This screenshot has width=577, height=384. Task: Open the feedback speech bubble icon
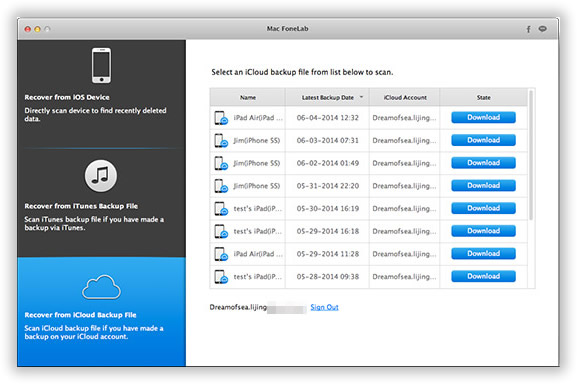[542, 29]
